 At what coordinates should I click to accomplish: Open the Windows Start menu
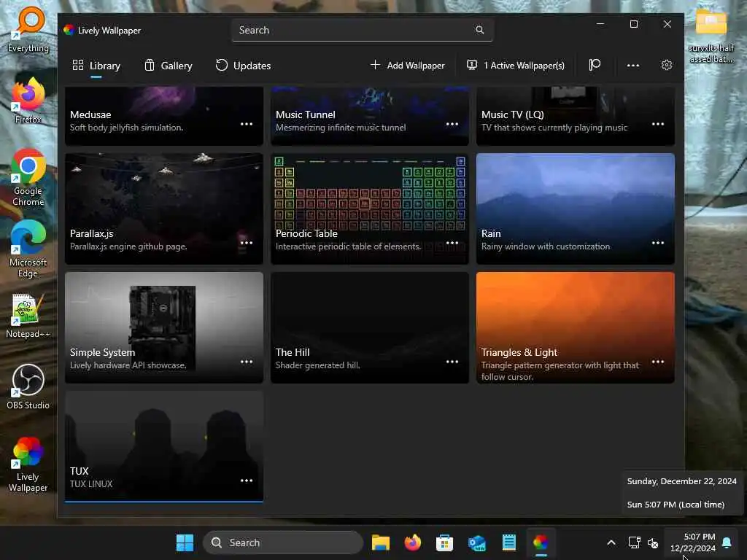[185, 542]
